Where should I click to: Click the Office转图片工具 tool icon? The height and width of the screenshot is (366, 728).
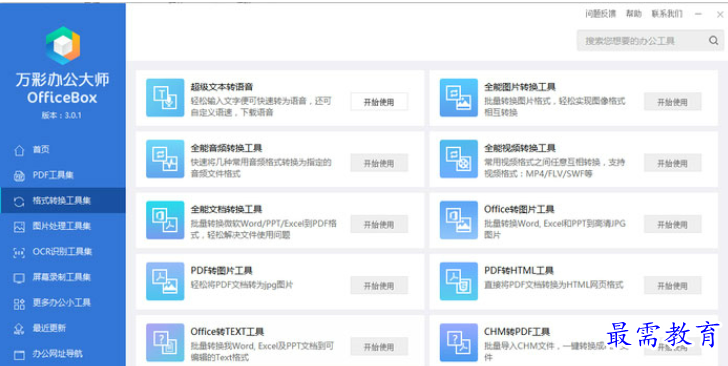[x=459, y=220]
